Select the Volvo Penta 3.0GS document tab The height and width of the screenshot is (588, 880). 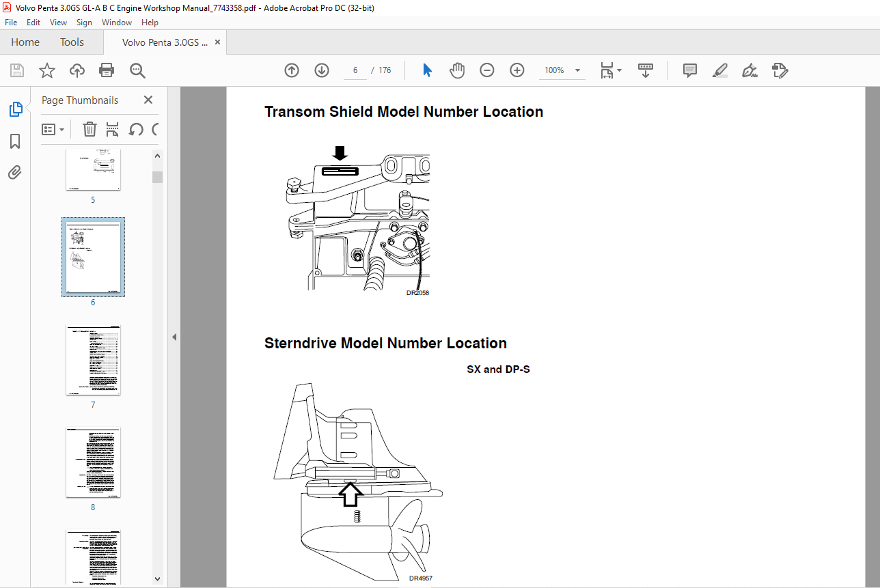(x=165, y=42)
